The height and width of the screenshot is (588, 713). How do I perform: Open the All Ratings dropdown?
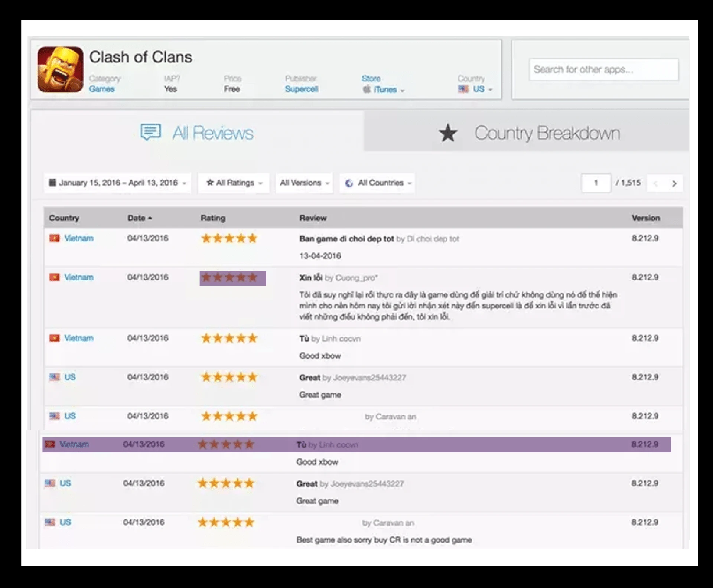[234, 183]
